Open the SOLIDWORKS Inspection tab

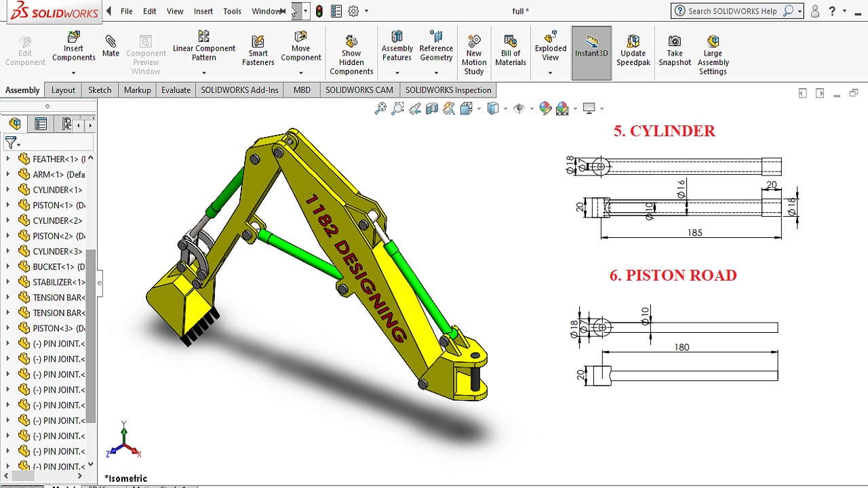(x=448, y=90)
